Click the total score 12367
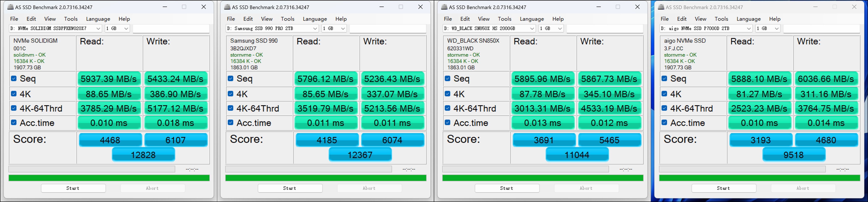 click(x=360, y=155)
